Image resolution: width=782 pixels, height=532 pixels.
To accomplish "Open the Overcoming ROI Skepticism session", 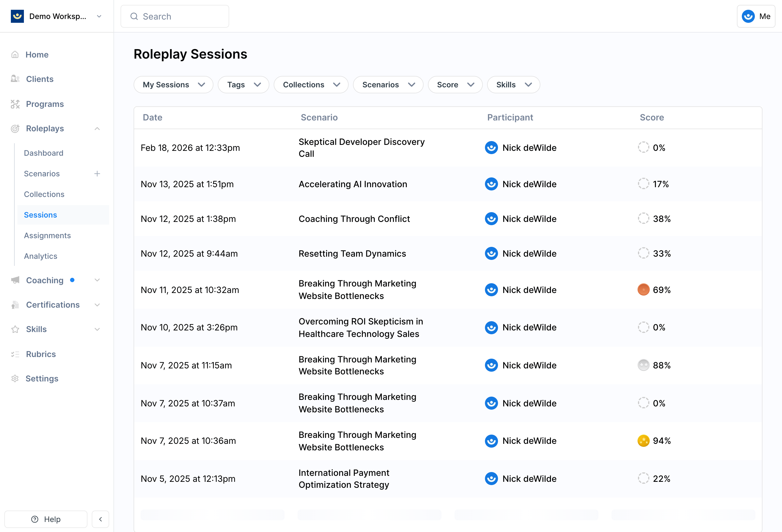I will click(x=361, y=327).
